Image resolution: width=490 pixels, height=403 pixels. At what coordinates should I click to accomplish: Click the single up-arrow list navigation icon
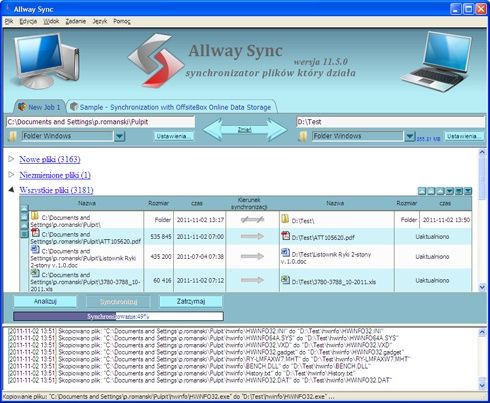click(441, 191)
